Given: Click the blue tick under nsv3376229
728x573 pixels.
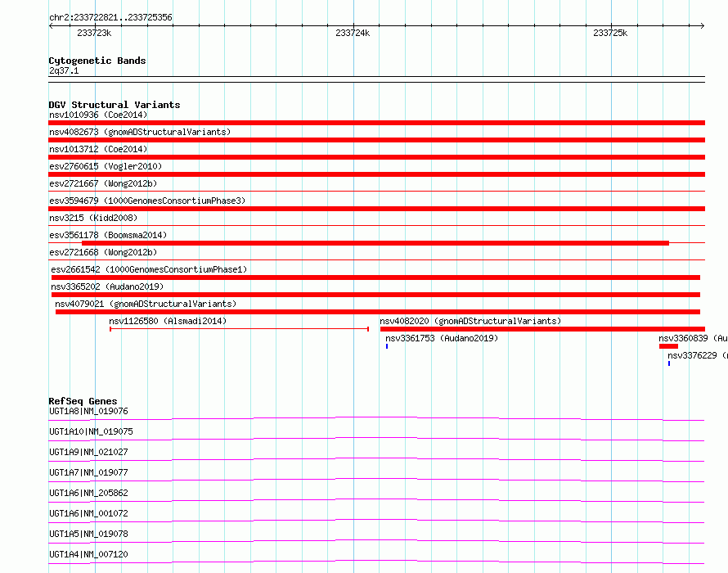Looking at the screenshot, I should click(669, 363).
